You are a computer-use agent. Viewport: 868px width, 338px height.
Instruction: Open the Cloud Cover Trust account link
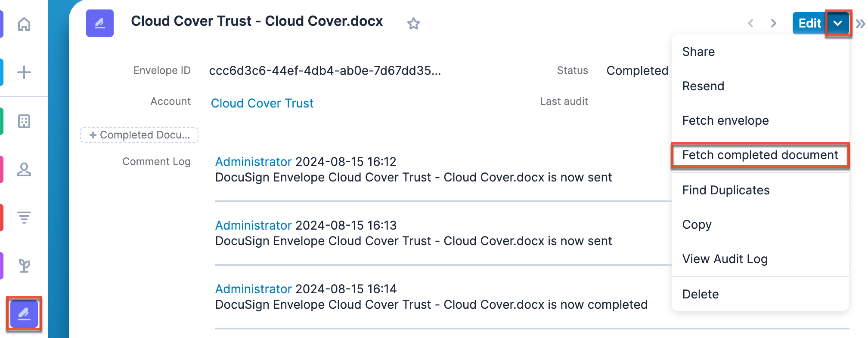pyautogui.click(x=262, y=103)
